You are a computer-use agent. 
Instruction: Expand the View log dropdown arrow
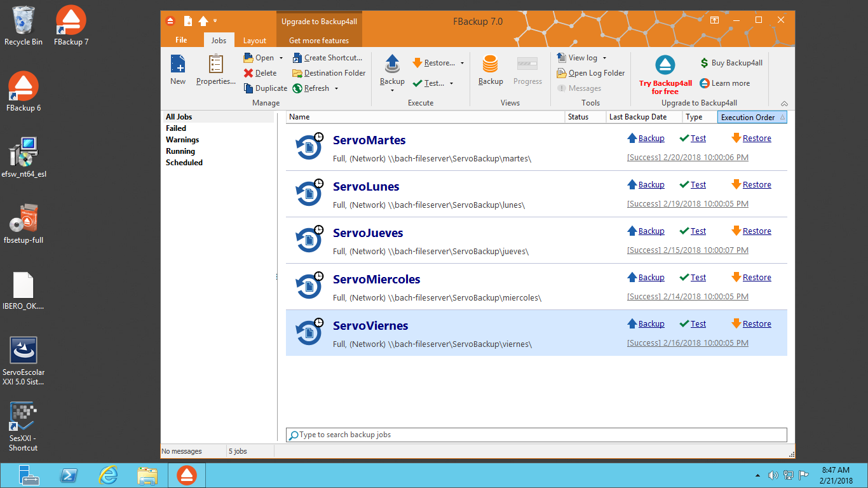click(x=604, y=58)
